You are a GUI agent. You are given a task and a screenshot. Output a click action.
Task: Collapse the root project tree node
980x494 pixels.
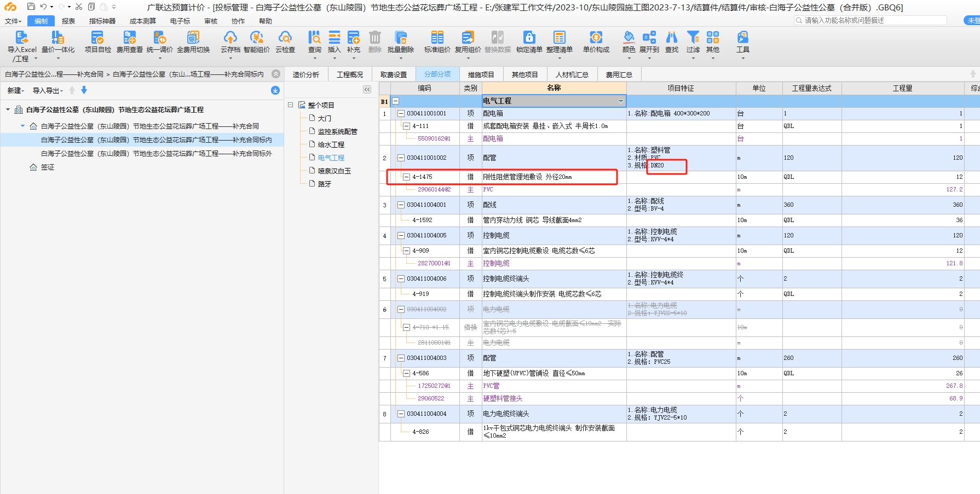[x=8, y=109]
